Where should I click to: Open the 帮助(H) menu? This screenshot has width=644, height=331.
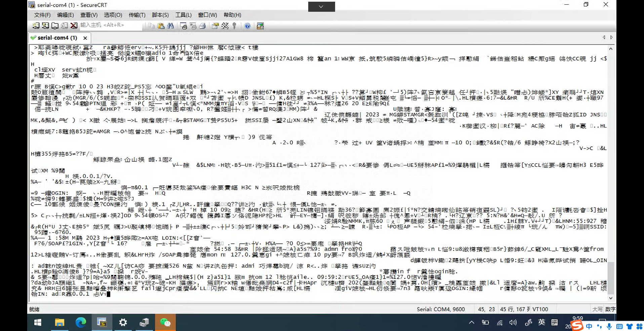point(232,15)
